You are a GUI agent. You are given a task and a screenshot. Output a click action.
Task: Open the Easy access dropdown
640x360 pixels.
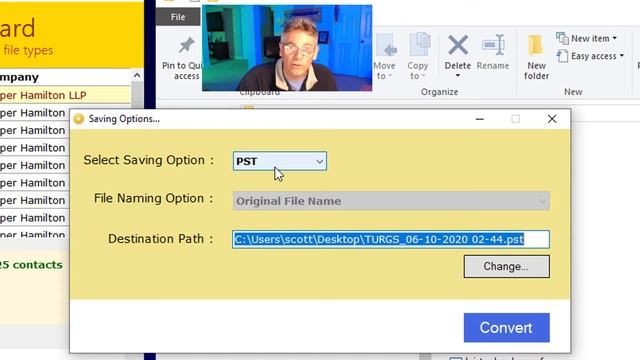pyautogui.click(x=590, y=56)
